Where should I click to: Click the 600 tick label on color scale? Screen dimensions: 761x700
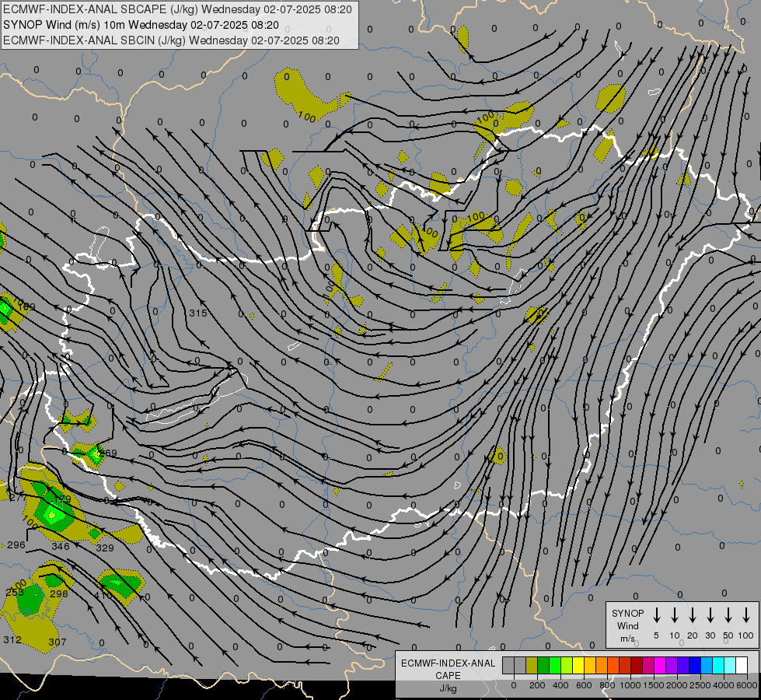tap(584, 685)
